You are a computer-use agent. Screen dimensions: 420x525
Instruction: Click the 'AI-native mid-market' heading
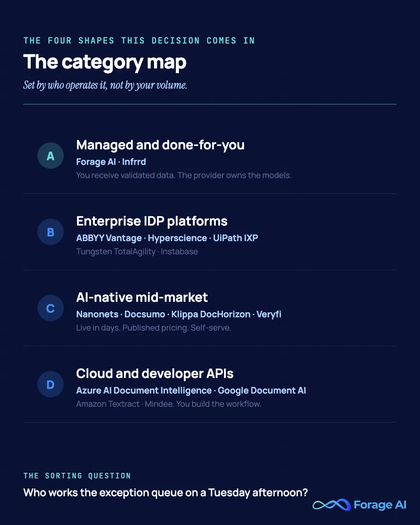click(x=142, y=297)
